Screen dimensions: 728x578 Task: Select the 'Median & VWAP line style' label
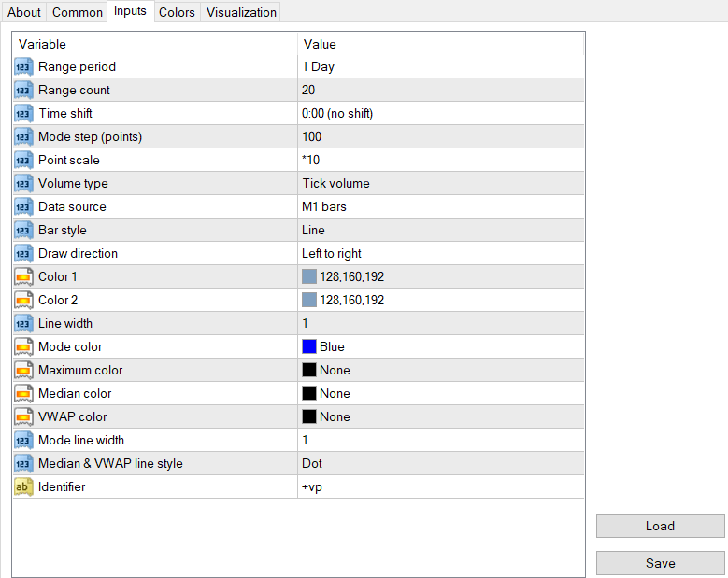click(x=110, y=464)
